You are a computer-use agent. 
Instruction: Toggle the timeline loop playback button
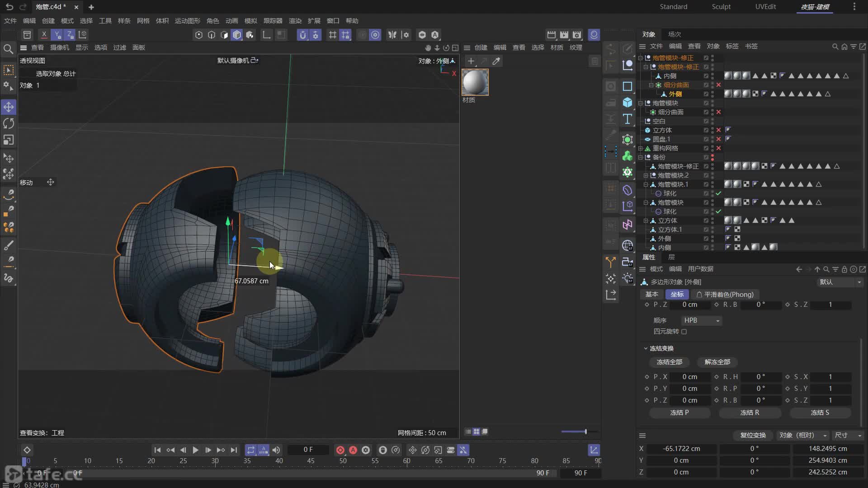[x=250, y=450]
